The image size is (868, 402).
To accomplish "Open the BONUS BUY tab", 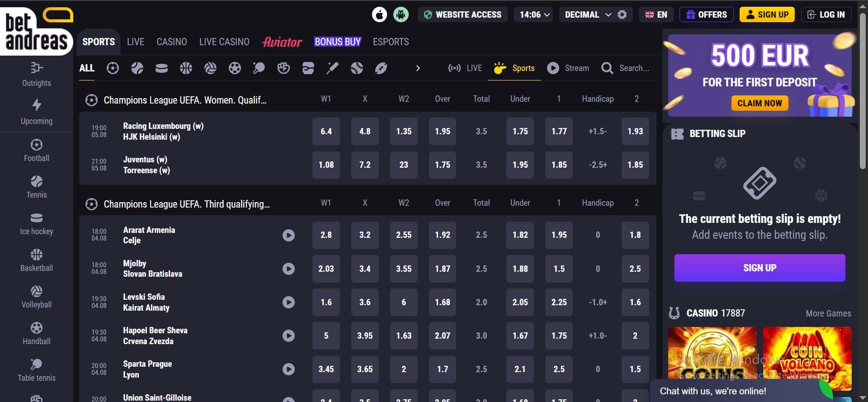I will click(x=338, y=42).
